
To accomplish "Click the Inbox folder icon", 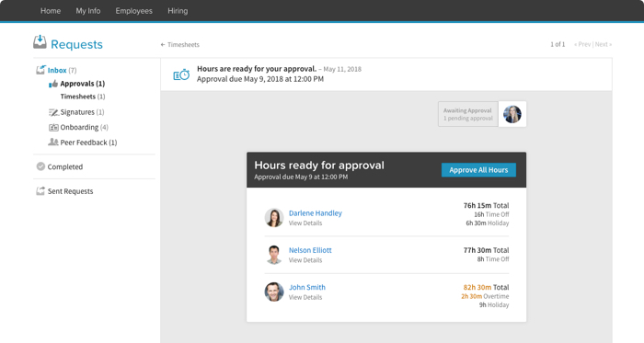I will (x=40, y=70).
